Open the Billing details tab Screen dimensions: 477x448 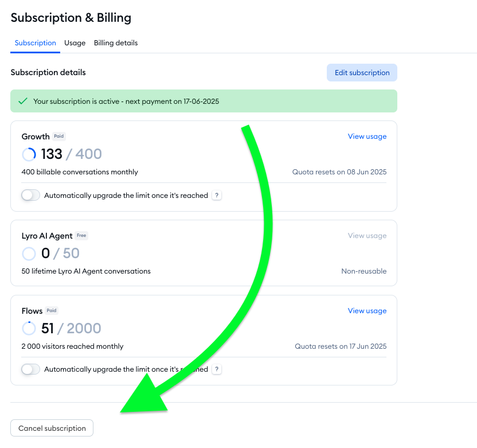pos(115,42)
